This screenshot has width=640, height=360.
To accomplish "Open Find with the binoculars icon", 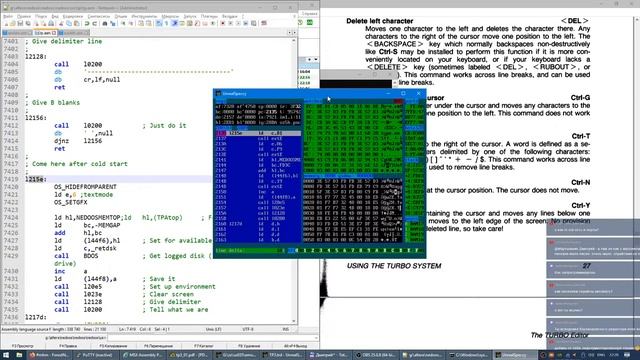I will (x=105, y=23).
